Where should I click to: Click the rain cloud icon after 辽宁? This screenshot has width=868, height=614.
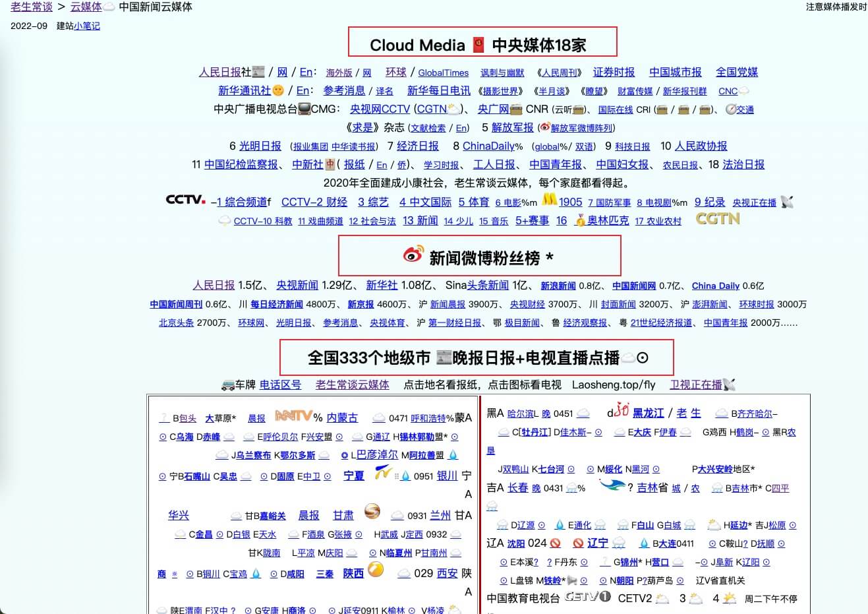point(619,543)
